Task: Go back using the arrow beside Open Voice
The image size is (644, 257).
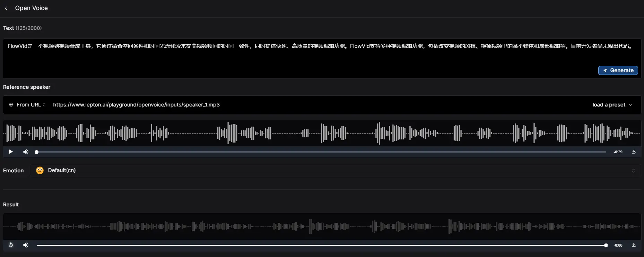Action: click(x=6, y=8)
